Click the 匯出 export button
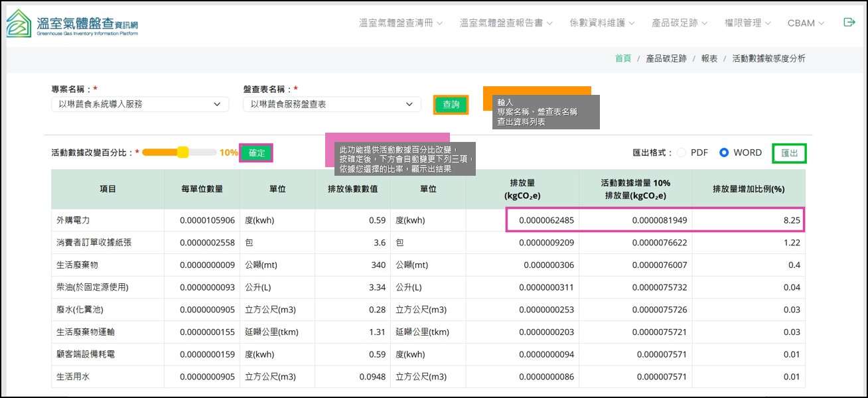868x398 pixels. [x=789, y=153]
